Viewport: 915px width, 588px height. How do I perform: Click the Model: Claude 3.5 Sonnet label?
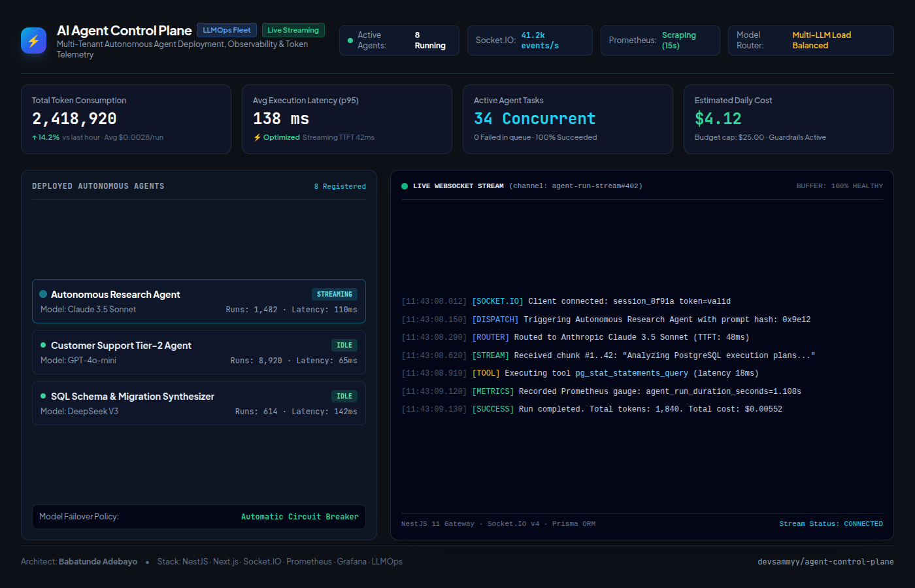tap(88, 310)
